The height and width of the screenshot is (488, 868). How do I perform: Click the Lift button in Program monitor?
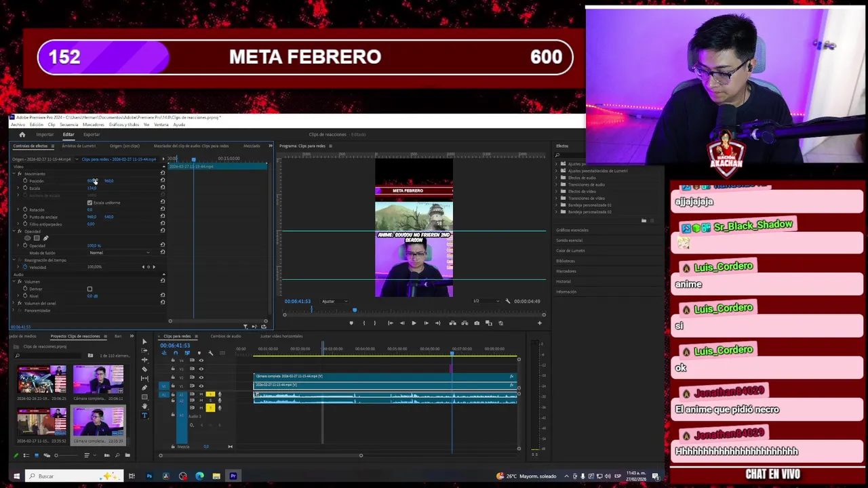[x=452, y=323]
